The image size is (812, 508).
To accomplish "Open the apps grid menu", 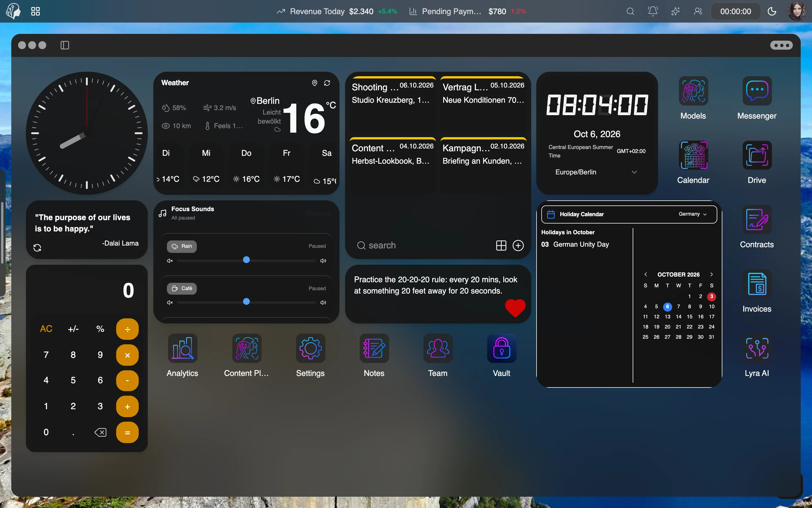I will click(36, 11).
